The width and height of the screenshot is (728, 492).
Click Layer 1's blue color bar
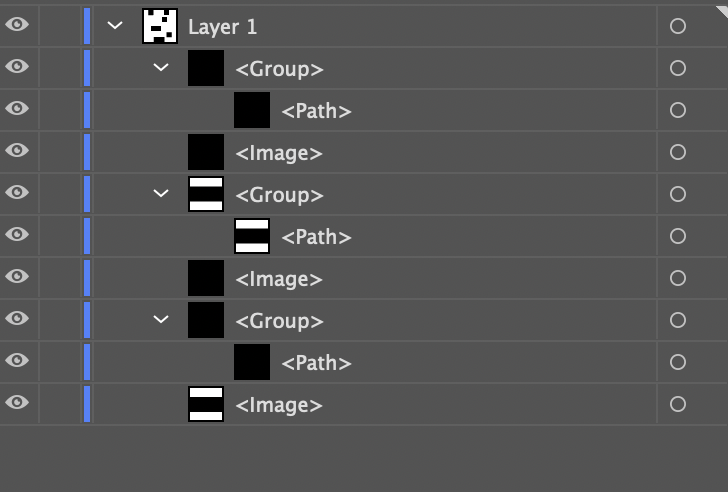[x=87, y=27]
